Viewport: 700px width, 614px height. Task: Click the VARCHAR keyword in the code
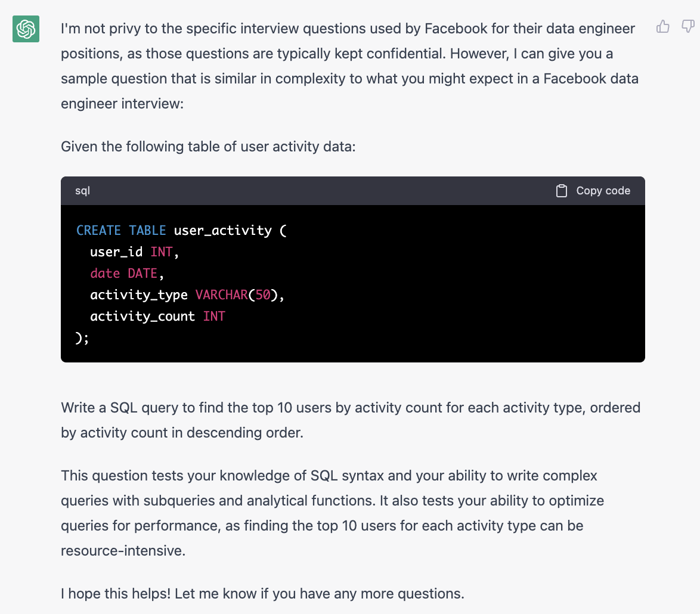(221, 294)
